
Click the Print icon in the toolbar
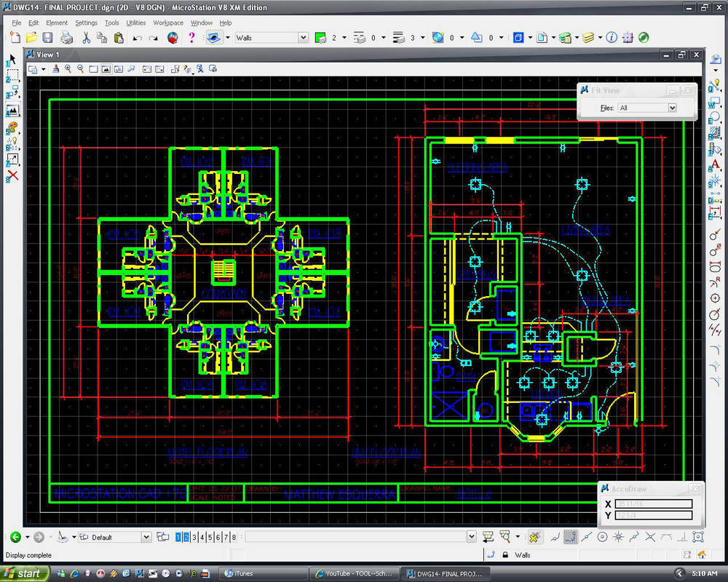[66, 38]
